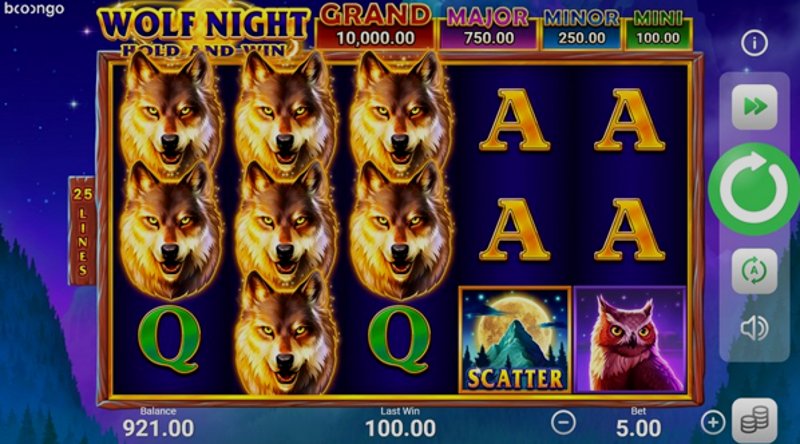Click the Wolf Night game title logo
The height and width of the screenshot is (444, 800).
203,30
